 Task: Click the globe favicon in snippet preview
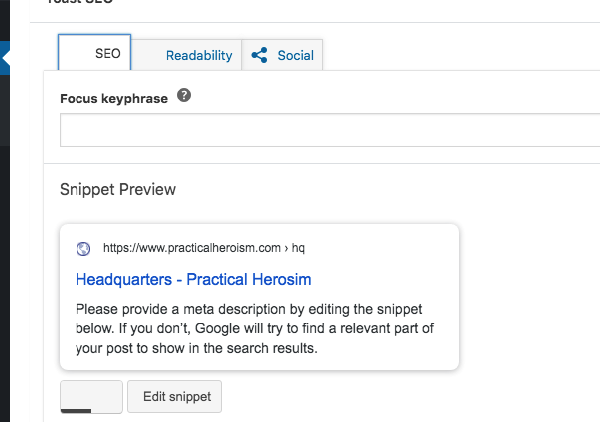point(84,248)
